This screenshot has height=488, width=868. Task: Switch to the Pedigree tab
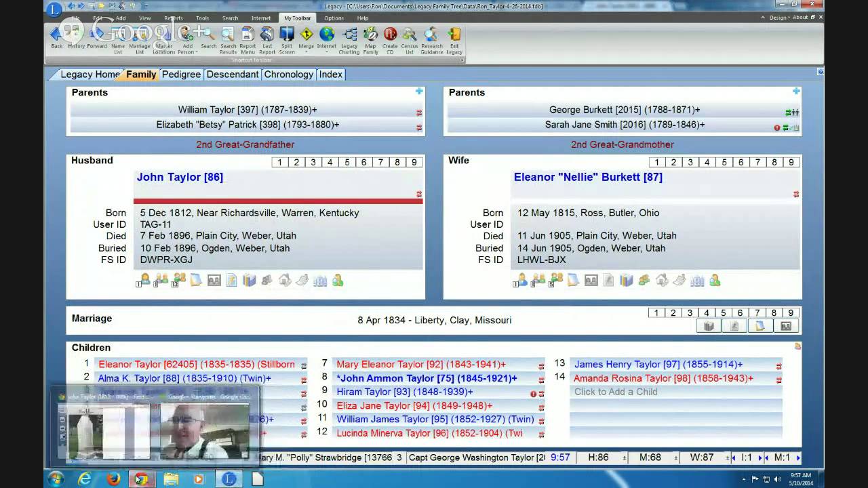pos(181,75)
